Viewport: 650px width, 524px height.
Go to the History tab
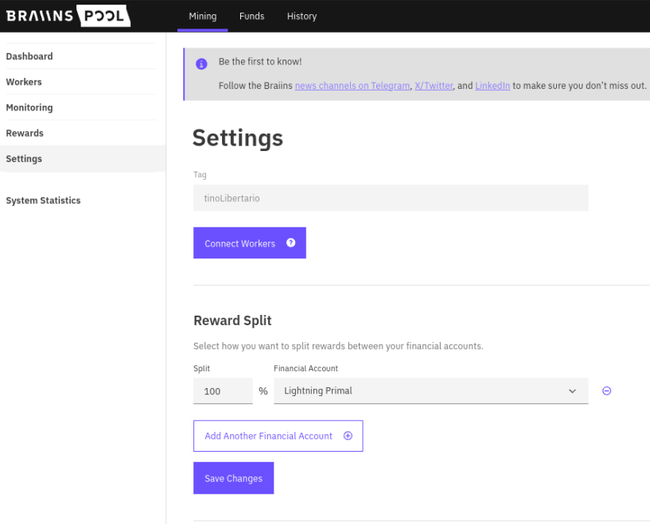point(301,16)
